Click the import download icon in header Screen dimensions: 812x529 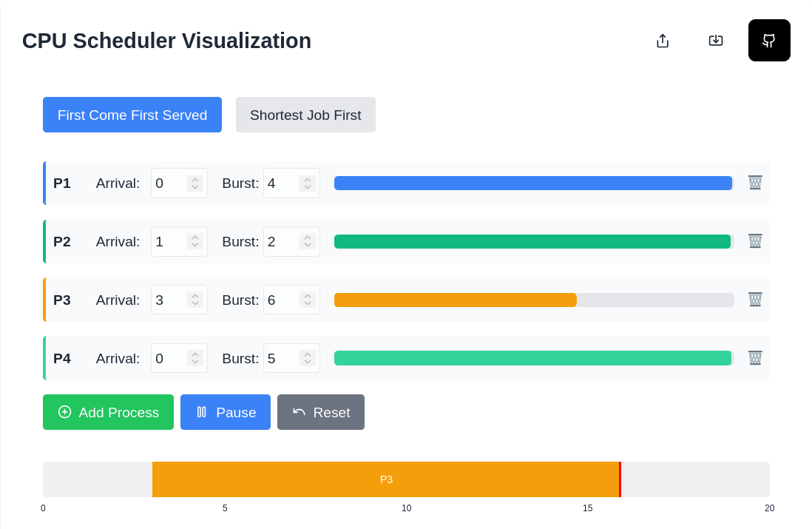coord(716,41)
